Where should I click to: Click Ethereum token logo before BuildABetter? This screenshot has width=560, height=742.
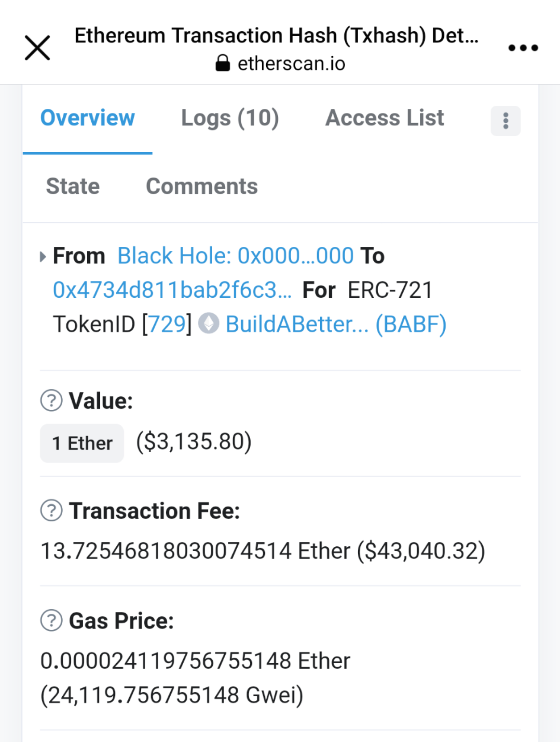[x=209, y=323]
